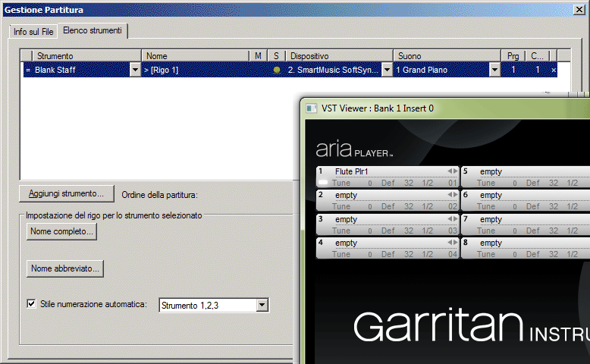Click the Prg value 1 in Blank Staff row

(x=513, y=70)
